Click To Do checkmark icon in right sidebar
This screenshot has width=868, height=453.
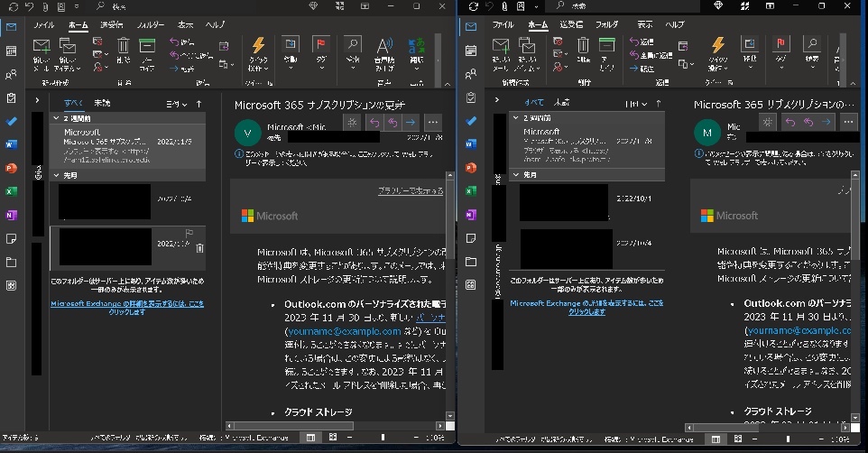tap(471, 121)
